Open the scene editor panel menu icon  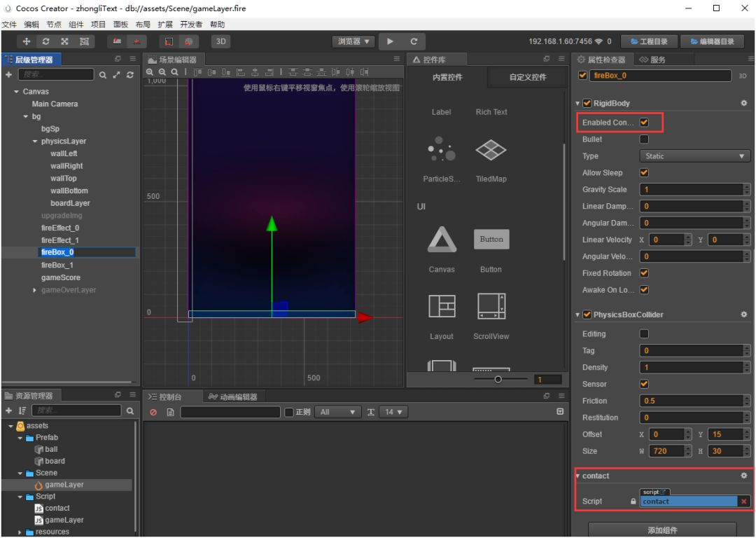click(397, 59)
